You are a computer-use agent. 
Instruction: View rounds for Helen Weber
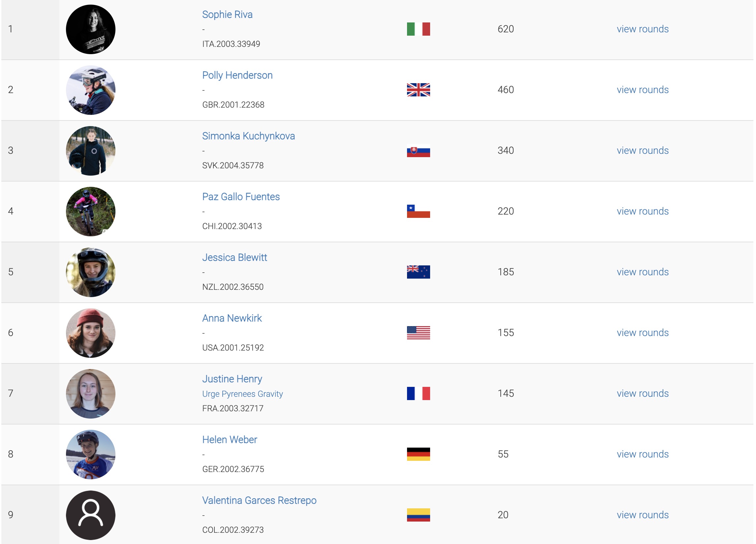tap(642, 454)
